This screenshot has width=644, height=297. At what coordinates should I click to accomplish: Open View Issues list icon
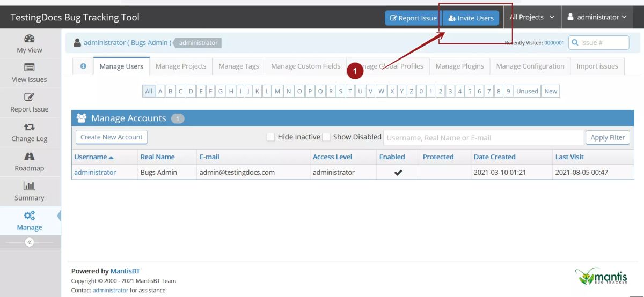tap(30, 68)
